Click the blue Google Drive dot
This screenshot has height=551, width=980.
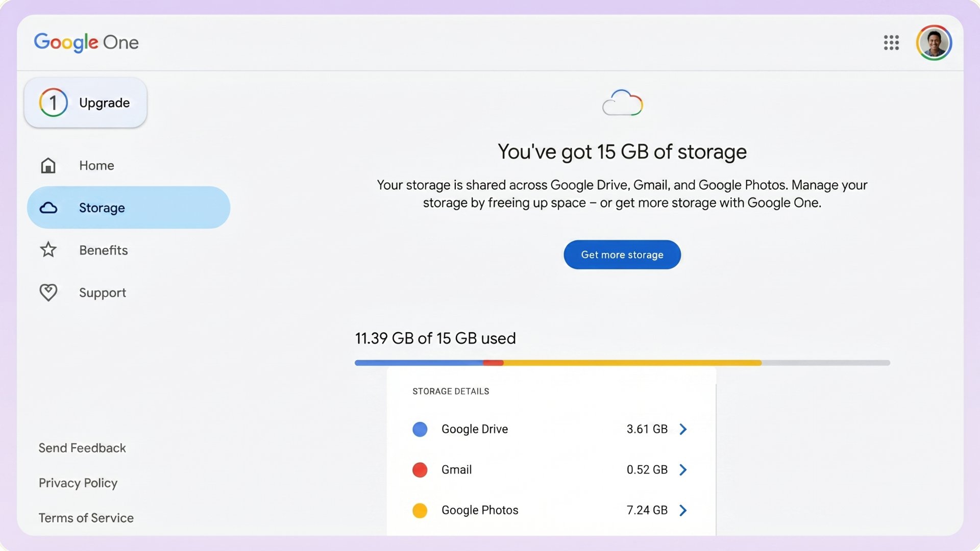[420, 429]
